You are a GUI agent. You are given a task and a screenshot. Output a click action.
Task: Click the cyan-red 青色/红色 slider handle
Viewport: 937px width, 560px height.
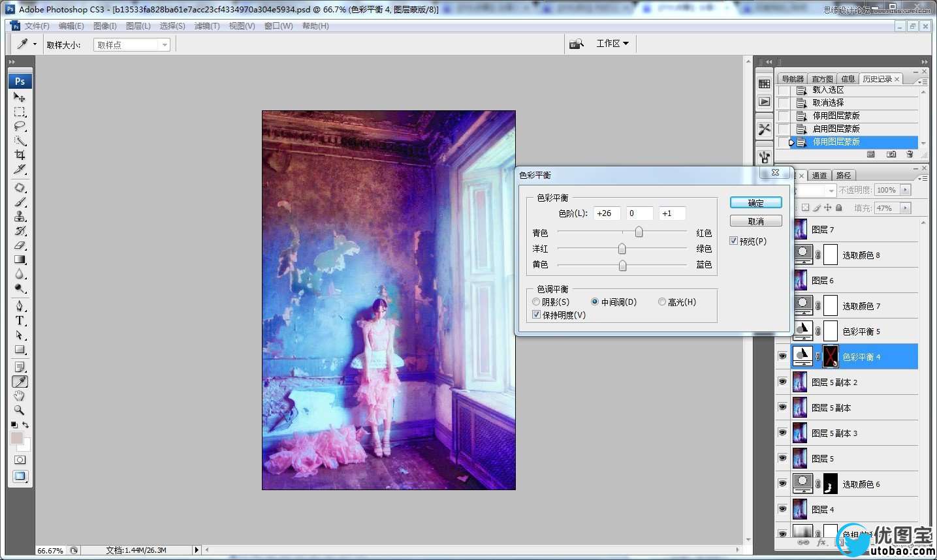tap(639, 232)
